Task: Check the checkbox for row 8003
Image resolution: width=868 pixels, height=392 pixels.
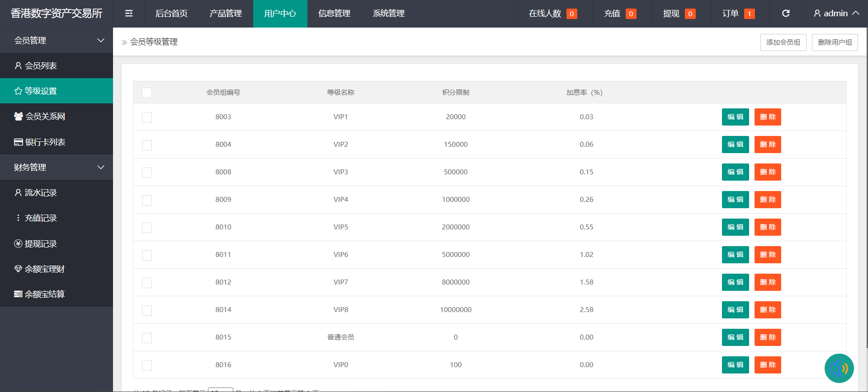Action: (147, 117)
